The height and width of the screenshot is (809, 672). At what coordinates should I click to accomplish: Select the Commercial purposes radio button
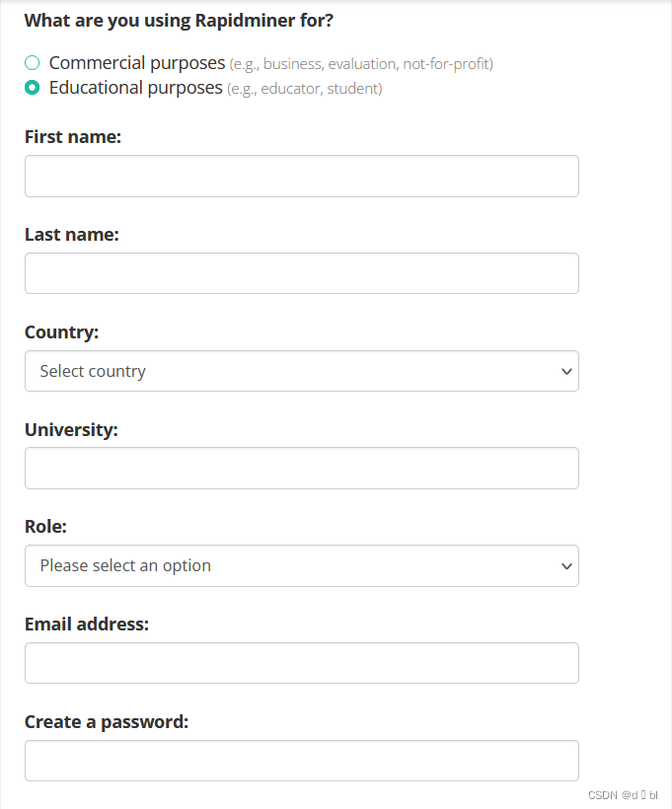tap(33, 63)
